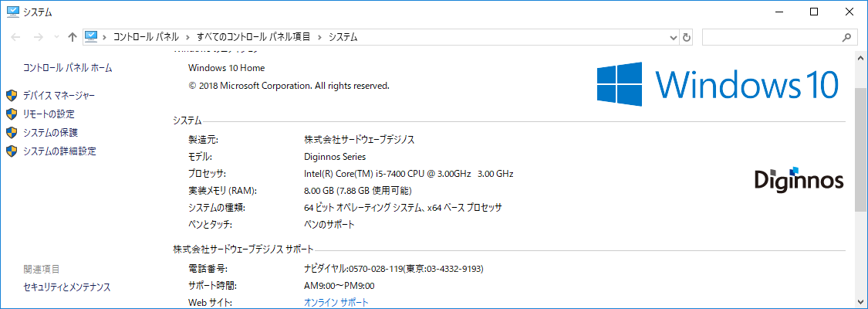Click inside the search input field
This screenshot has width=868, height=309.
768,37
